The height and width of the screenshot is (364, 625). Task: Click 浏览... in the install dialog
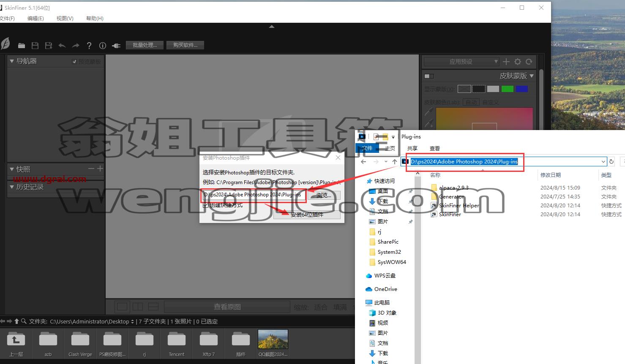click(324, 195)
